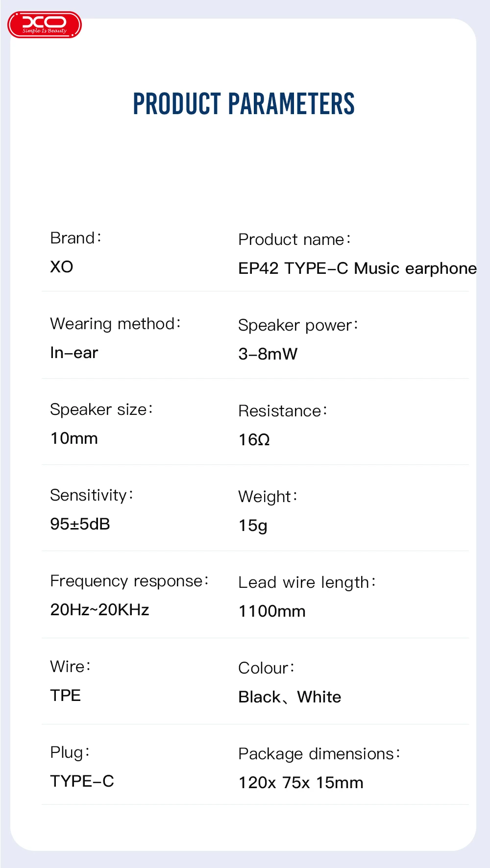Click the 16Ω resistance value

[x=254, y=440]
